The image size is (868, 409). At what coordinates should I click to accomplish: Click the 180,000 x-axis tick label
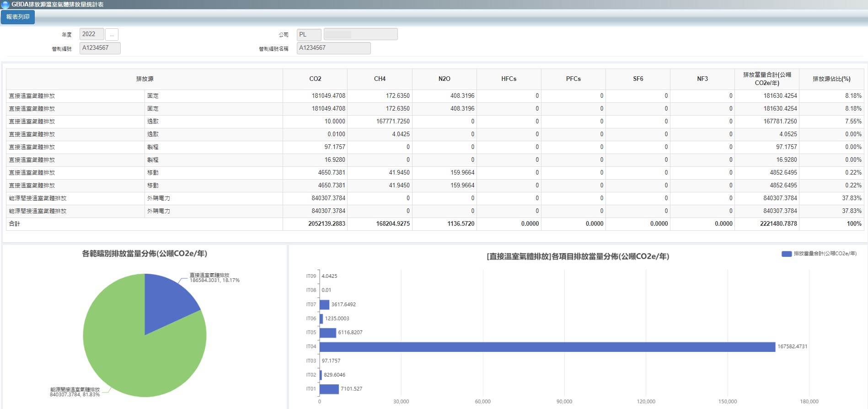click(x=809, y=402)
